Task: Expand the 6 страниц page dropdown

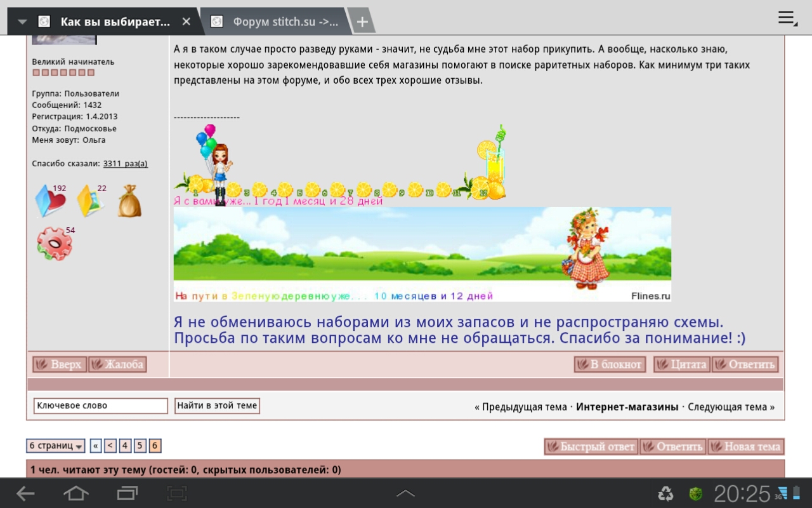Action: pyautogui.click(x=56, y=446)
